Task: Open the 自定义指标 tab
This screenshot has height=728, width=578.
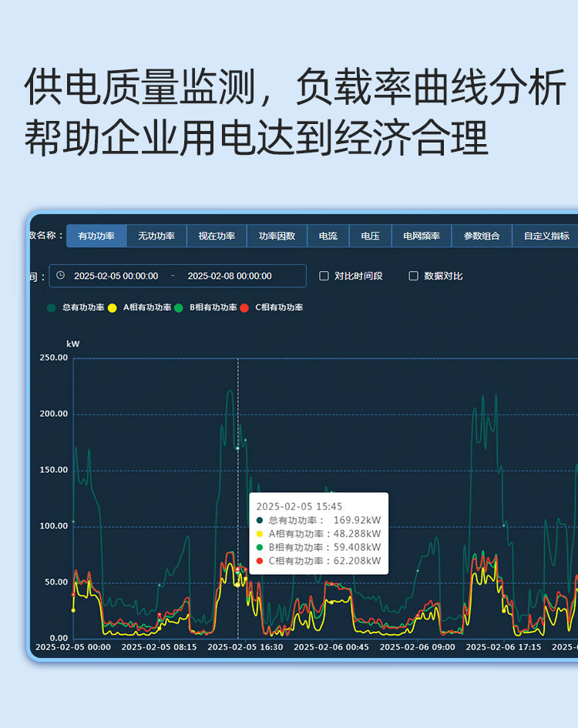Action: [x=546, y=236]
